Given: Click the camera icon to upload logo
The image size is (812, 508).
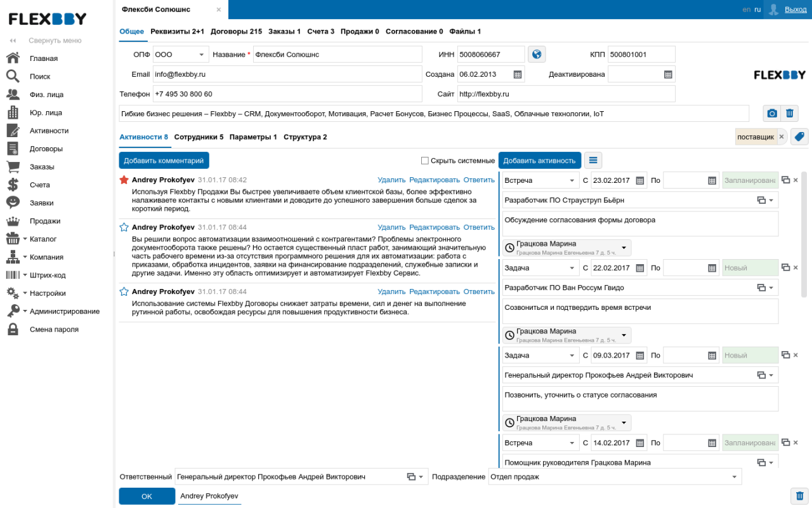Looking at the screenshot, I should tap(772, 113).
